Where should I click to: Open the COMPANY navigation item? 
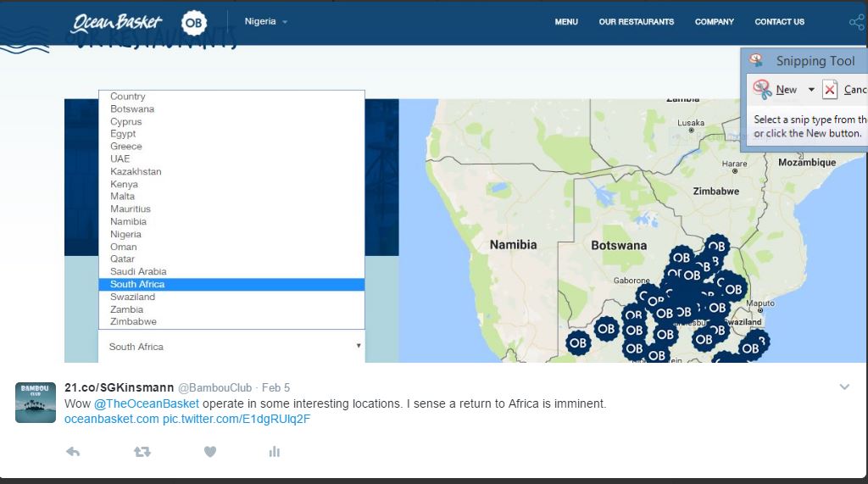coord(715,21)
